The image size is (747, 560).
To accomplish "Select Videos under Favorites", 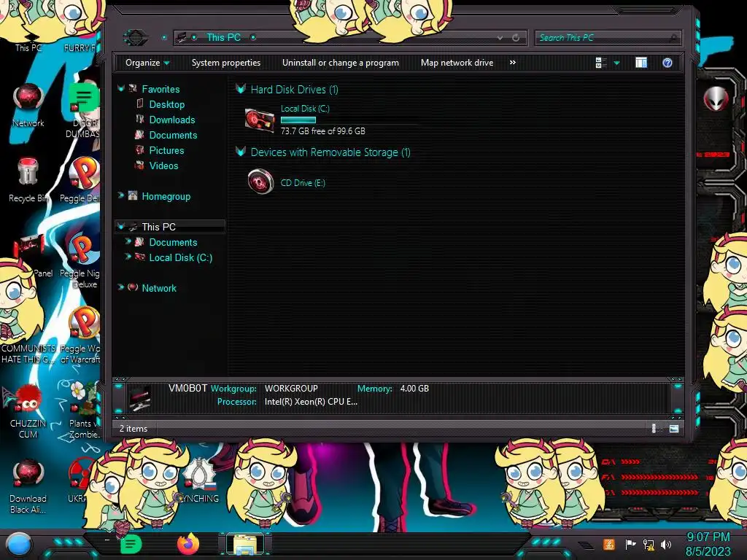I will pyautogui.click(x=163, y=166).
